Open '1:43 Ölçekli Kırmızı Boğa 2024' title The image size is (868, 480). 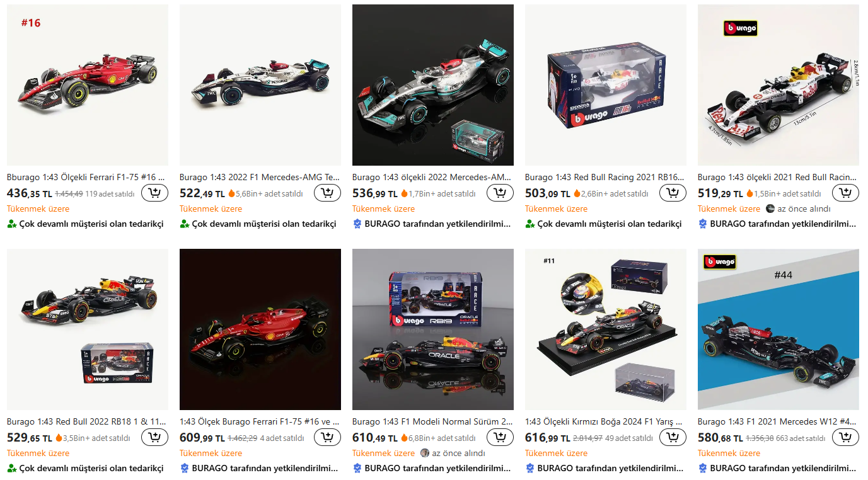click(x=604, y=422)
